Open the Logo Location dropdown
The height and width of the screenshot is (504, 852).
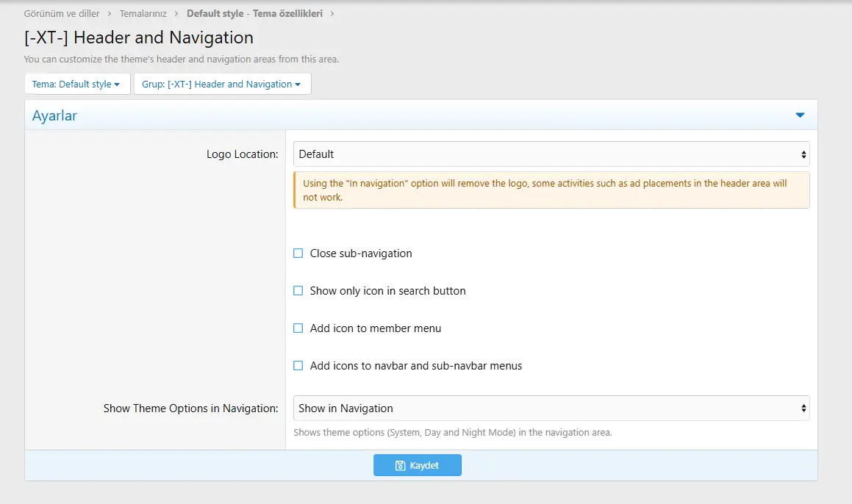(x=551, y=154)
